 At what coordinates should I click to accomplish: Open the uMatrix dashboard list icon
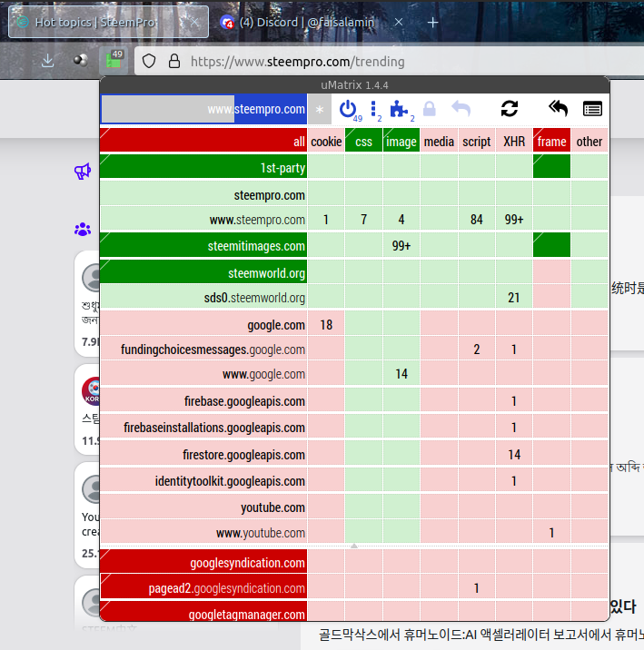click(x=592, y=110)
